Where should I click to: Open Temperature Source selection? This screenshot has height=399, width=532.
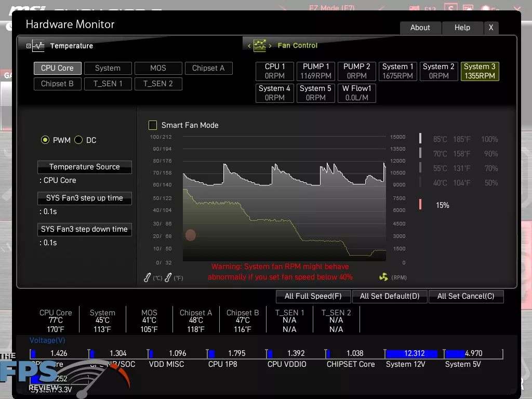click(85, 167)
